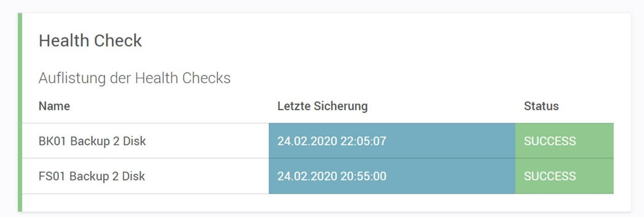Click the Health Check card heading
The width and height of the screenshot is (644, 217).
tap(90, 41)
